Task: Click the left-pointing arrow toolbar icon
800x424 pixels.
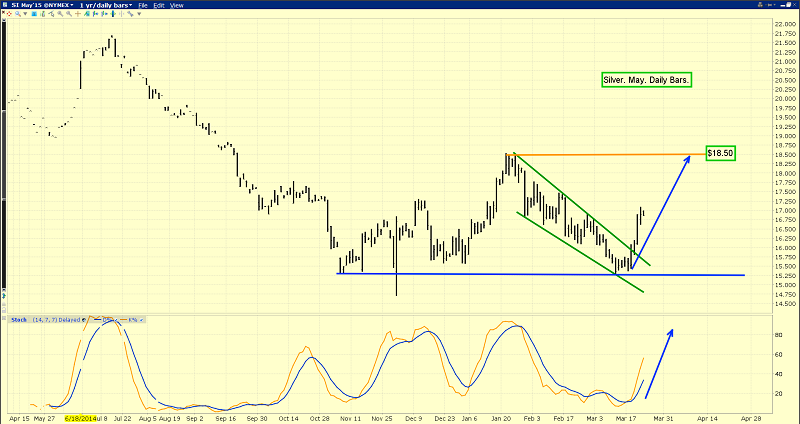Action: click(95, 14)
